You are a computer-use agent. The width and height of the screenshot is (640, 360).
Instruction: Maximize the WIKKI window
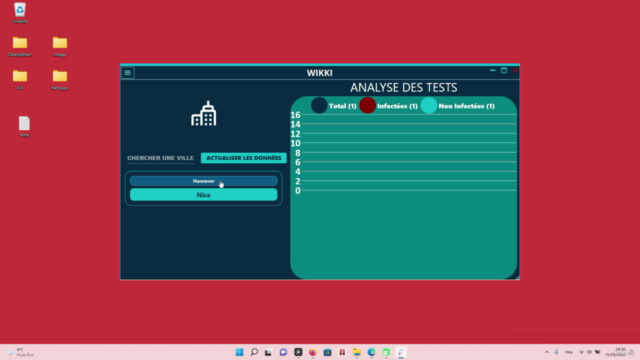(504, 71)
